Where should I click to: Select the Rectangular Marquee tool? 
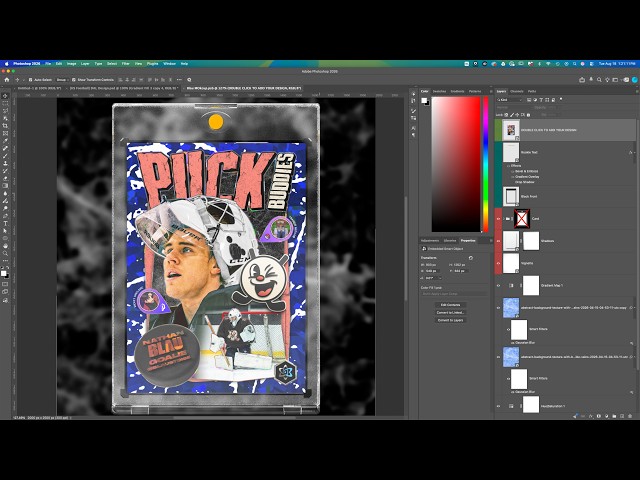click(x=5, y=104)
